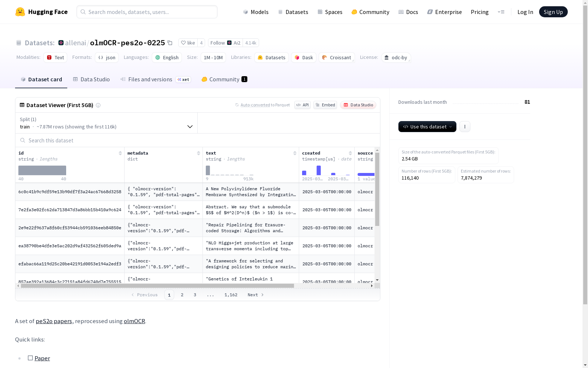588x368 pixels.
Task: Click the table's horizontal scrollbar thumb
Action: 157,286
